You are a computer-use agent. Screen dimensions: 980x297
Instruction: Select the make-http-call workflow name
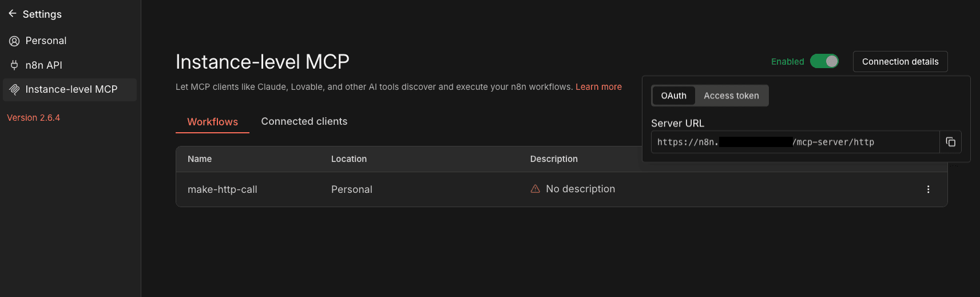tap(222, 189)
